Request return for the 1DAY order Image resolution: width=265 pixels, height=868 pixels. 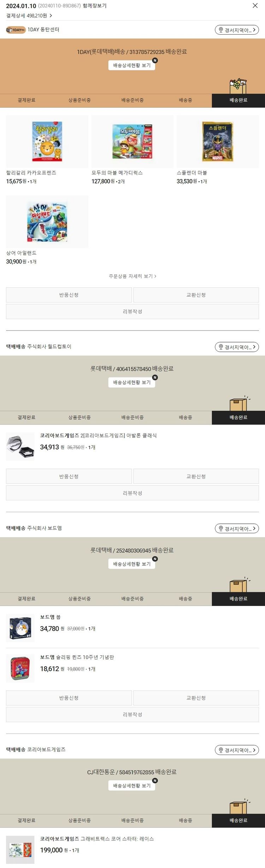point(69,295)
